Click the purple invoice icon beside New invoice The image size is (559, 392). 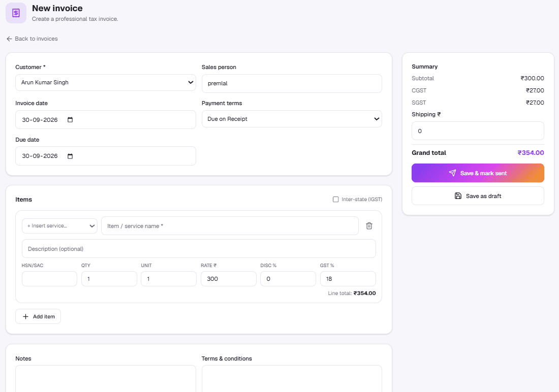coord(16,13)
